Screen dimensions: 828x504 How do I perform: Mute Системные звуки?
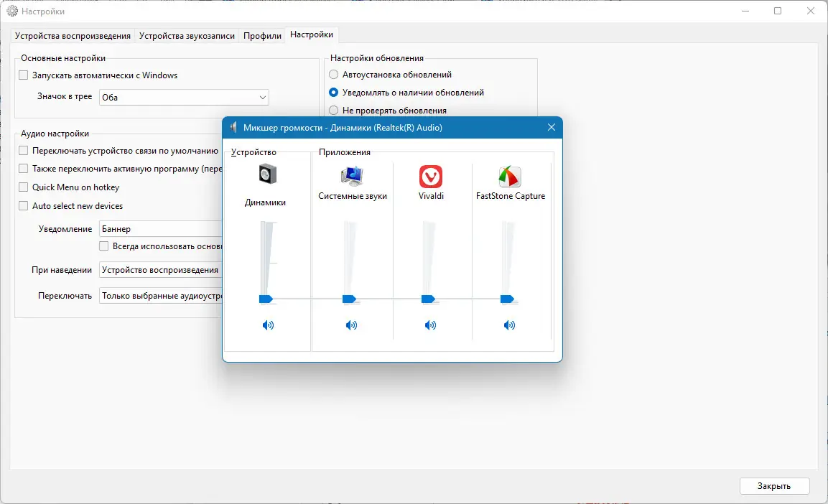(352, 325)
